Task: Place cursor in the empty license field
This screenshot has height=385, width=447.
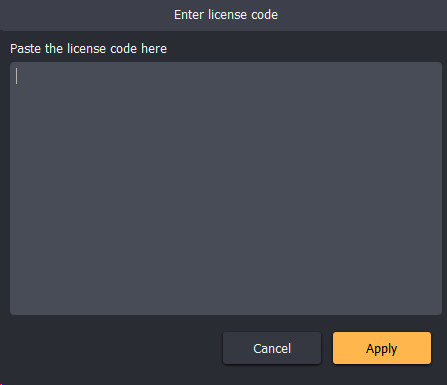Action: coord(226,188)
